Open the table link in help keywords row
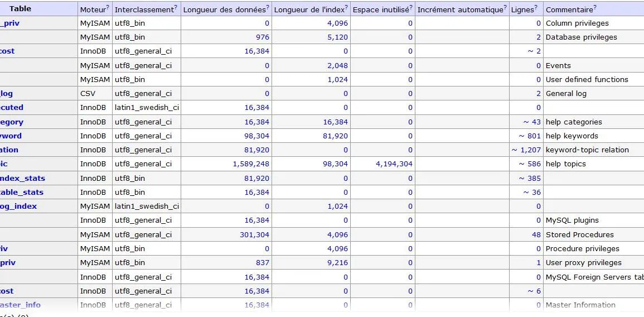 (11, 136)
